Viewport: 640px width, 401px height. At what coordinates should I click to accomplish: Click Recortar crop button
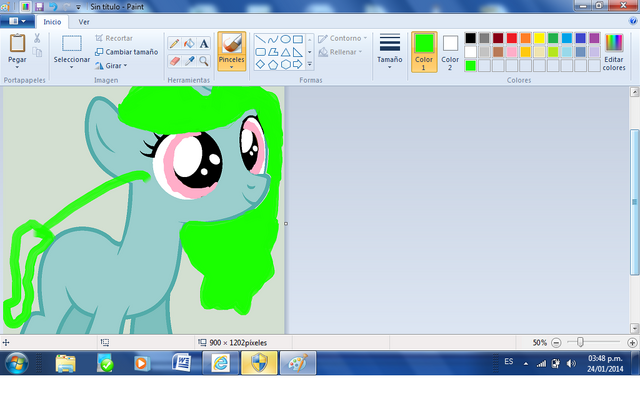coord(114,38)
